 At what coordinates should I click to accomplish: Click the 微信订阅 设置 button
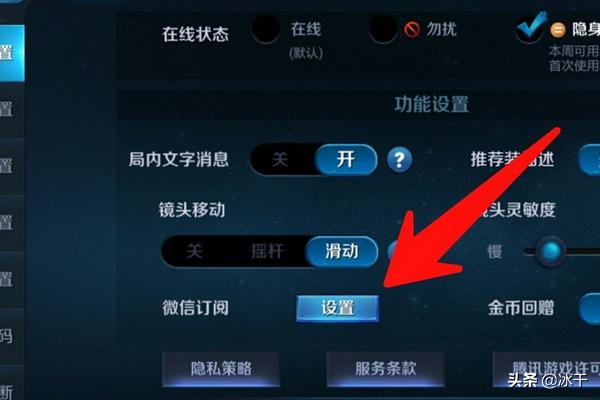pos(338,308)
